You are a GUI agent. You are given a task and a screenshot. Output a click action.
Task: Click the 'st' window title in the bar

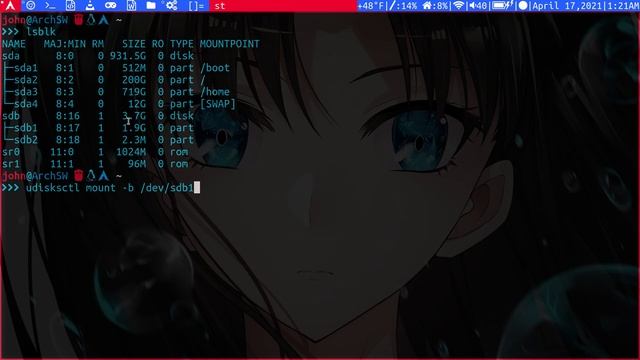(220, 6)
